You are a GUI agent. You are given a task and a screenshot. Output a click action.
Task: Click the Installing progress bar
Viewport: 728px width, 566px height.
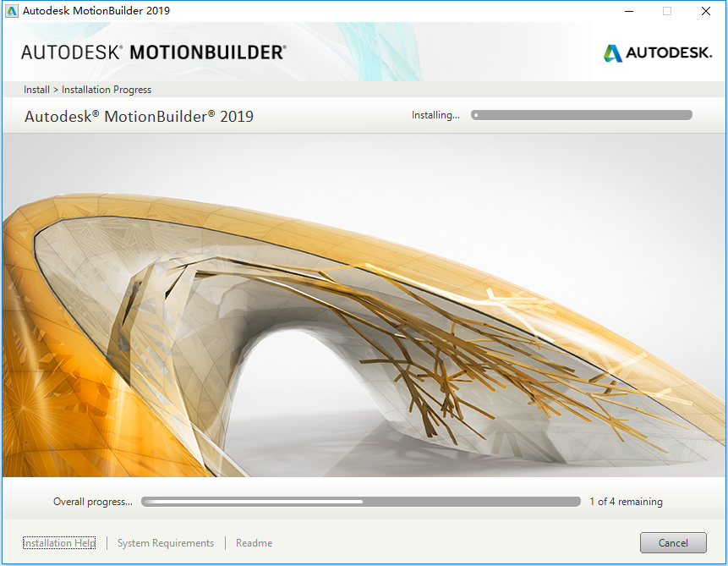coord(581,115)
